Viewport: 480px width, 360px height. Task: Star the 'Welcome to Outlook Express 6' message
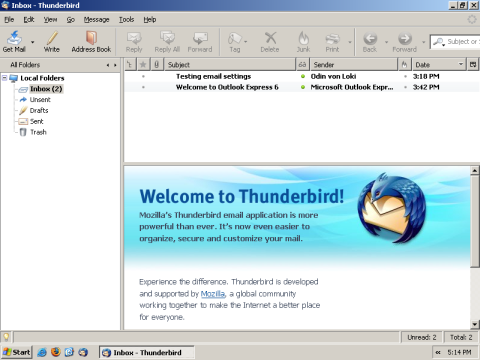143,87
